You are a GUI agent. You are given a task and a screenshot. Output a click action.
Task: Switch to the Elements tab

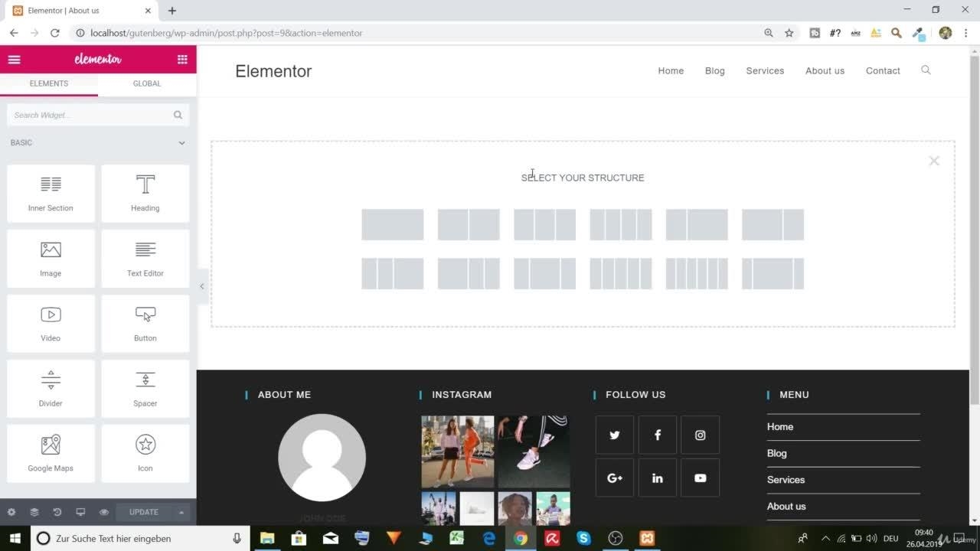point(49,83)
